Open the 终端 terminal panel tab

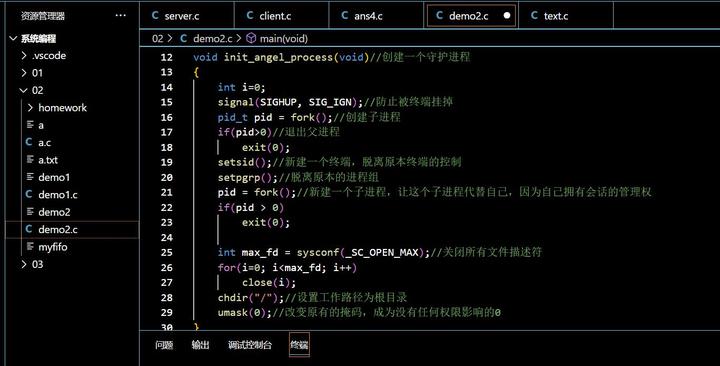[299, 345]
